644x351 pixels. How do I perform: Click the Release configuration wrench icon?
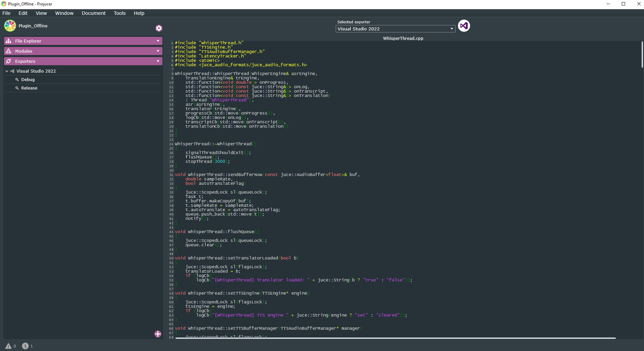click(17, 88)
